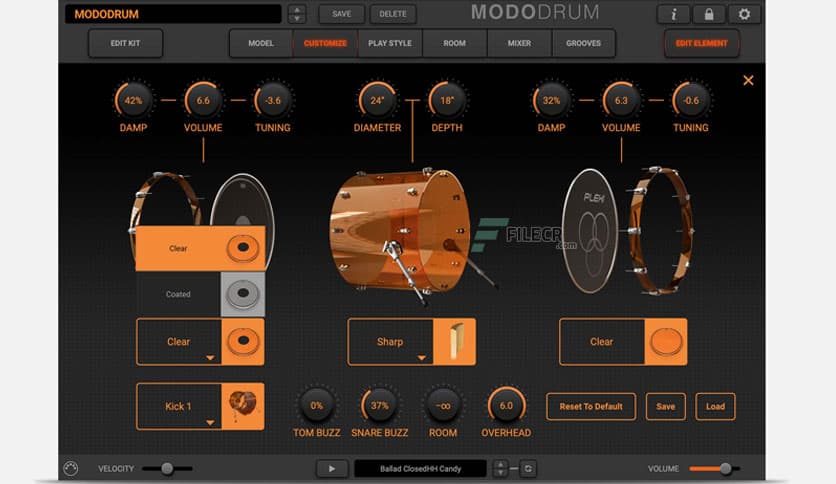The width and height of the screenshot is (836, 484).
Task: Click the TOM BUZZ knob at 0%
Action: (x=317, y=406)
